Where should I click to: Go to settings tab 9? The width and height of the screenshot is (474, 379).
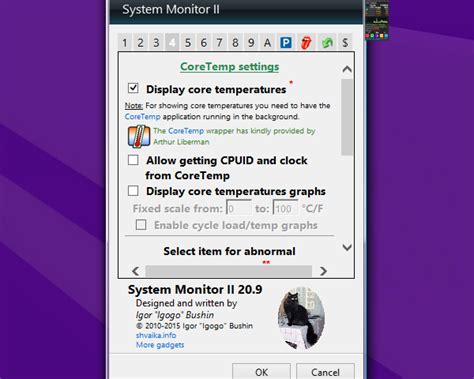(x=251, y=42)
